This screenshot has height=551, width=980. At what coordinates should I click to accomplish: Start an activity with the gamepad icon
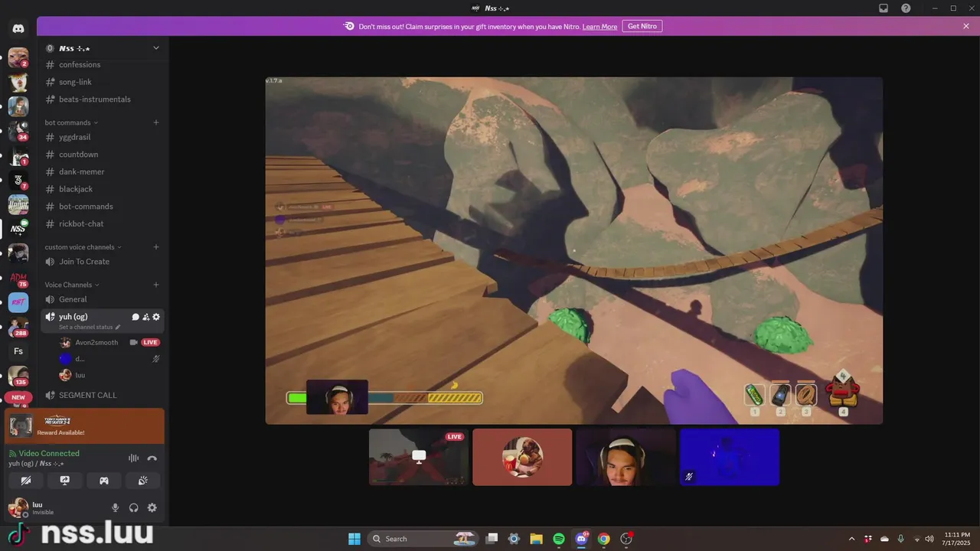pos(104,481)
